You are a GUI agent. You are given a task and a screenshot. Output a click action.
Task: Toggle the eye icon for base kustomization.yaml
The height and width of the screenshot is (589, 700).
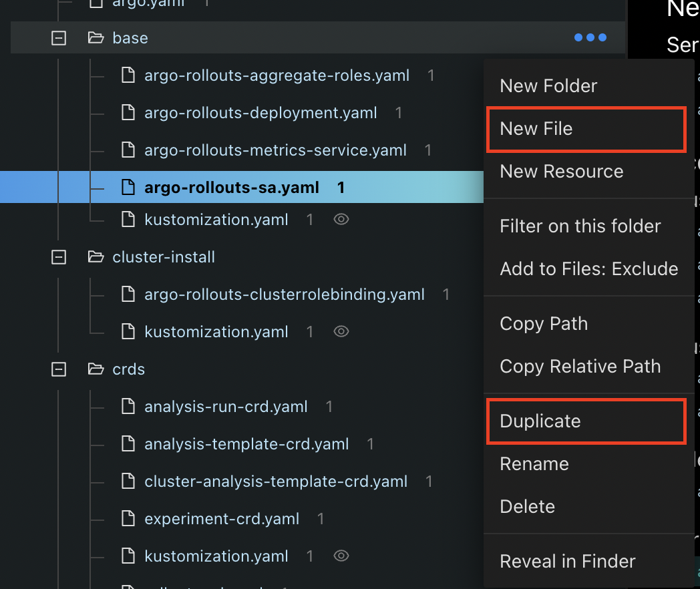pyautogui.click(x=341, y=219)
